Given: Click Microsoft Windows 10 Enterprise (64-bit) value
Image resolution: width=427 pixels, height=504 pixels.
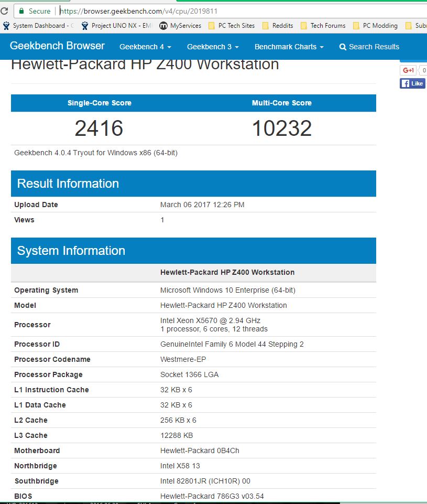Looking at the screenshot, I should point(227,290).
